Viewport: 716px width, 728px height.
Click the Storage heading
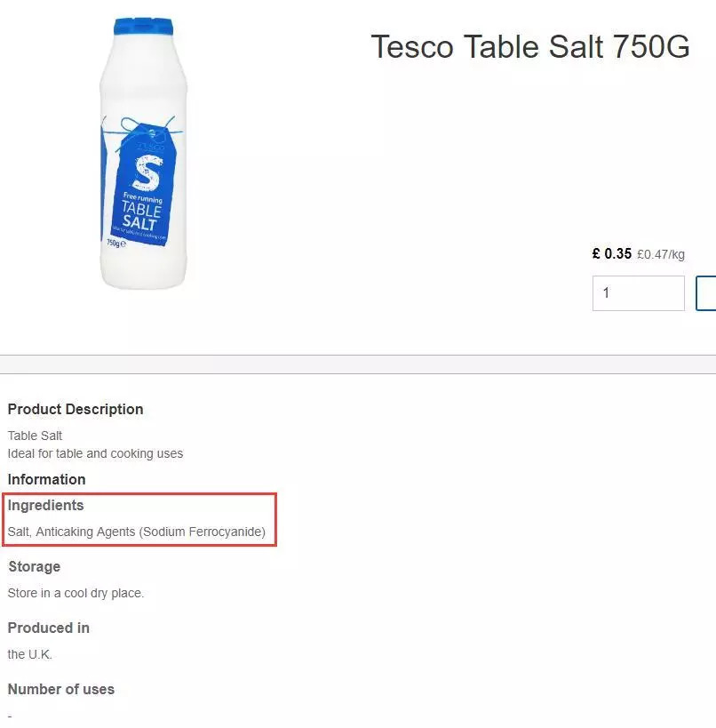35,567
